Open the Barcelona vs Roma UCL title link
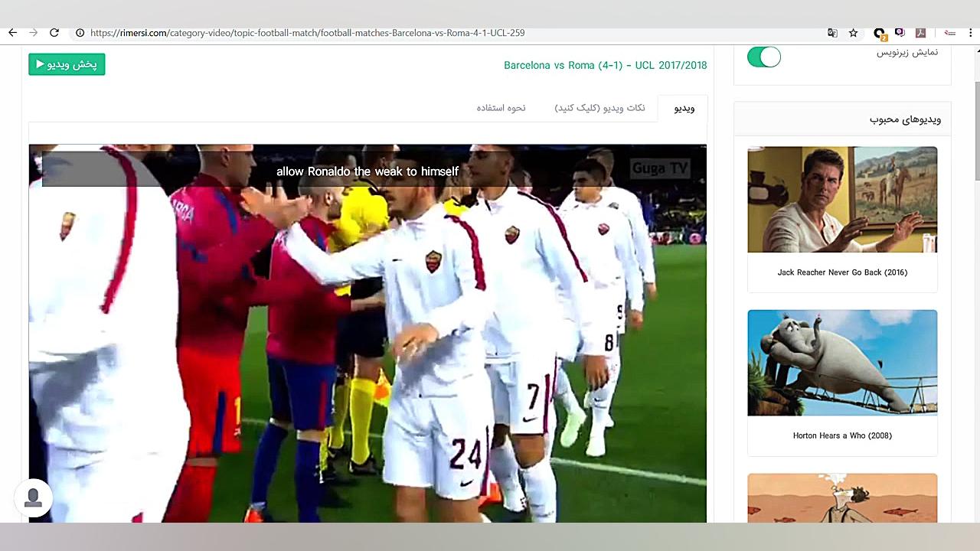The width and height of the screenshot is (980, 551). (603, 65)
